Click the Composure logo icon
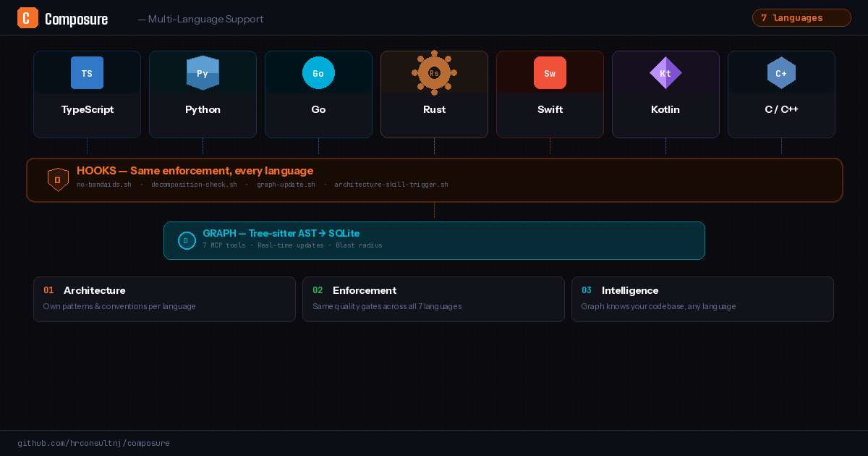868x456 pixels. pos(27,17)
